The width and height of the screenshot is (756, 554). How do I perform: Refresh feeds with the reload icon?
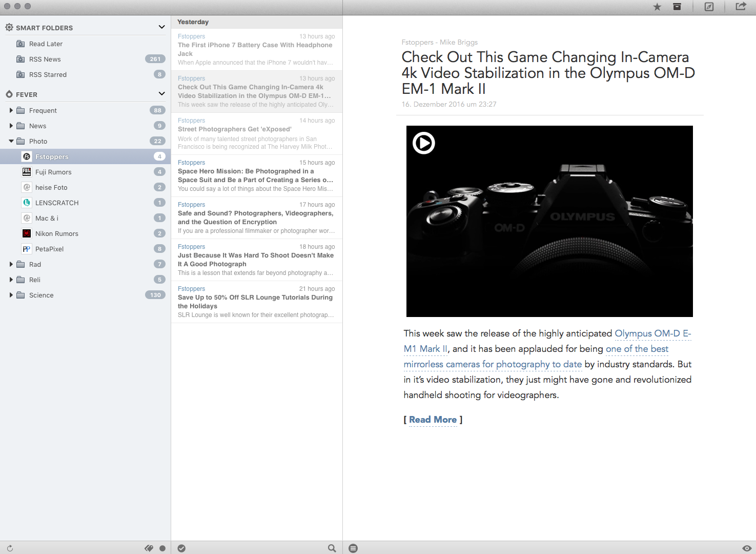(x=10, y=548)
